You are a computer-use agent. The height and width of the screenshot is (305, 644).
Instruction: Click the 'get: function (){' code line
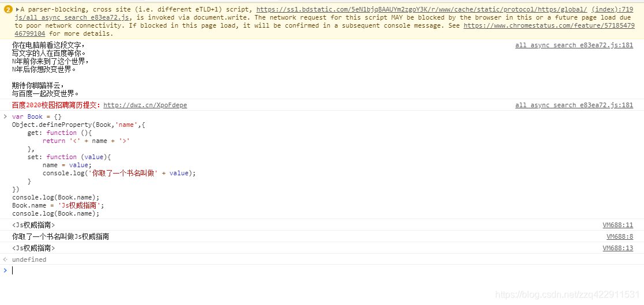61,133
